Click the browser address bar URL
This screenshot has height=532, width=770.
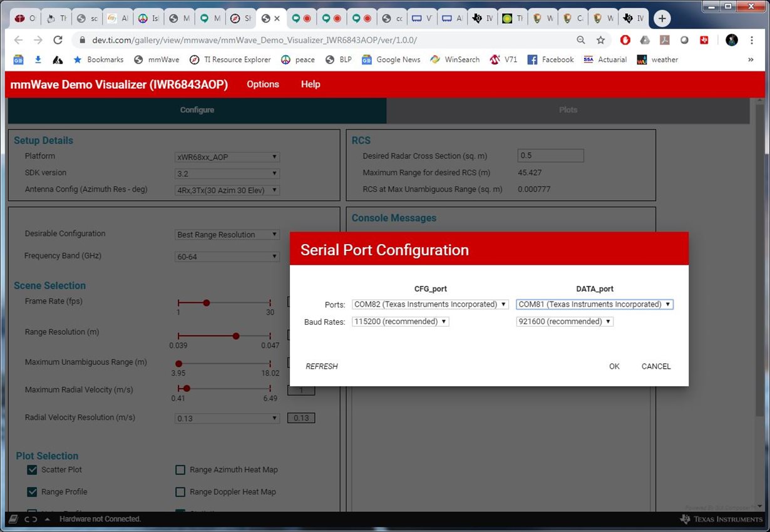pyautogui.click(x=254, y=40)
